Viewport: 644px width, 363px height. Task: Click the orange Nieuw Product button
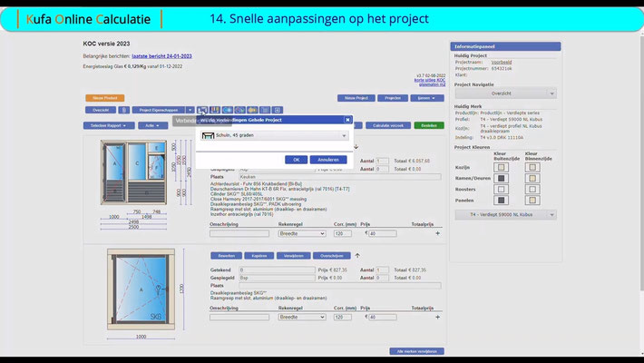[105, 98]
